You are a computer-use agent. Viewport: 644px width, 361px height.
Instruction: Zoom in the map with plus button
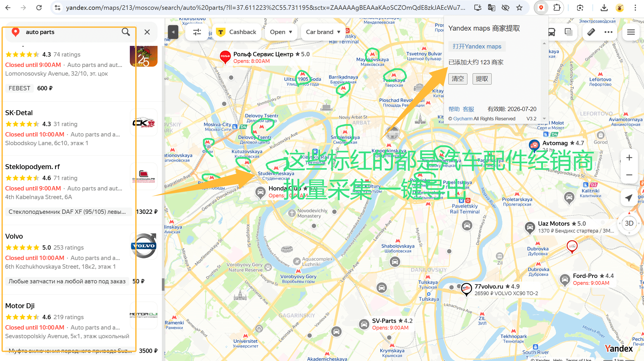629,158
